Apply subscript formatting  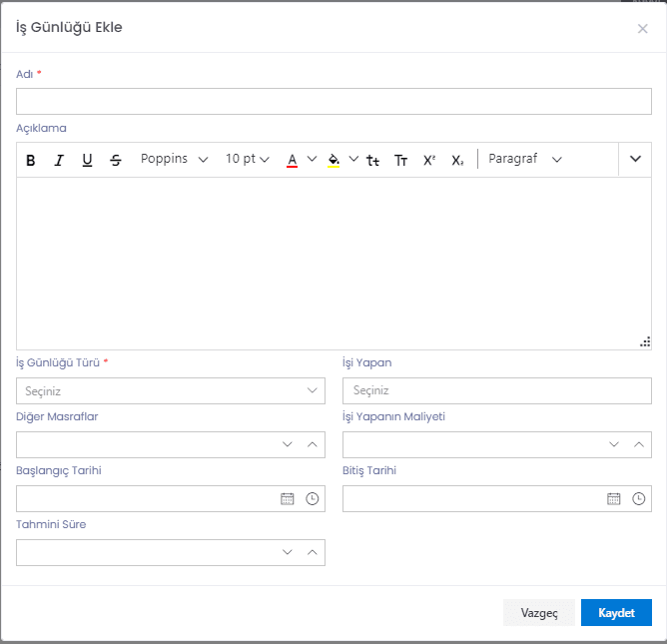[x=457, y=160]
